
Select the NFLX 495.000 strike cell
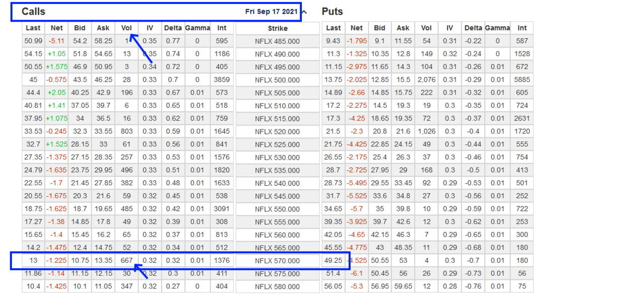pos(278,67)
